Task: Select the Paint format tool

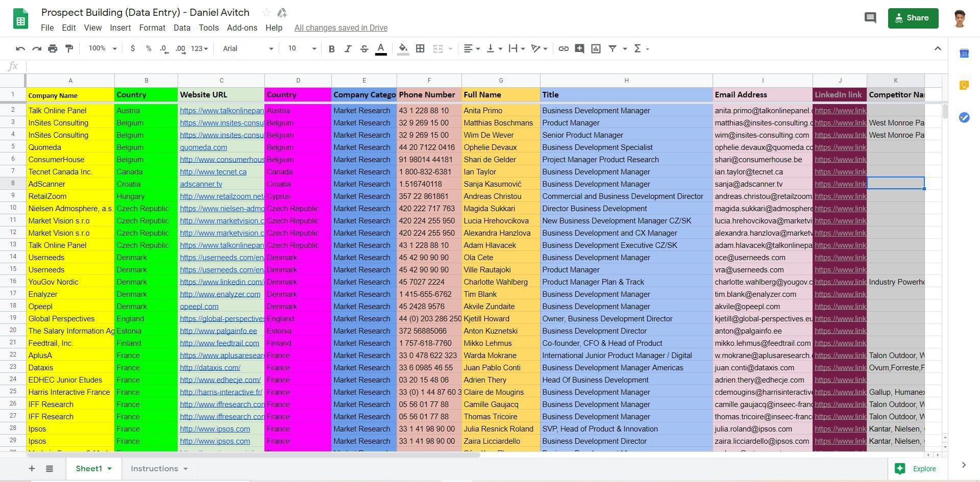Action: coord(69,48)
